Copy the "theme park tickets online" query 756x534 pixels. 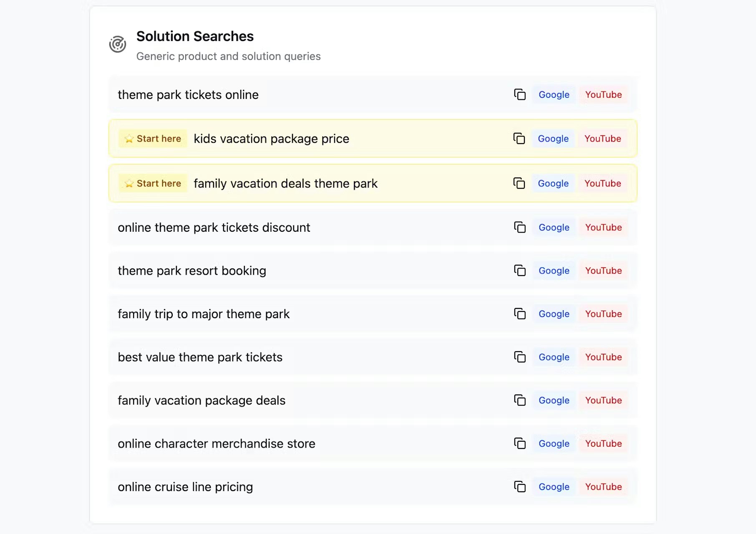[x=520, y=95]
